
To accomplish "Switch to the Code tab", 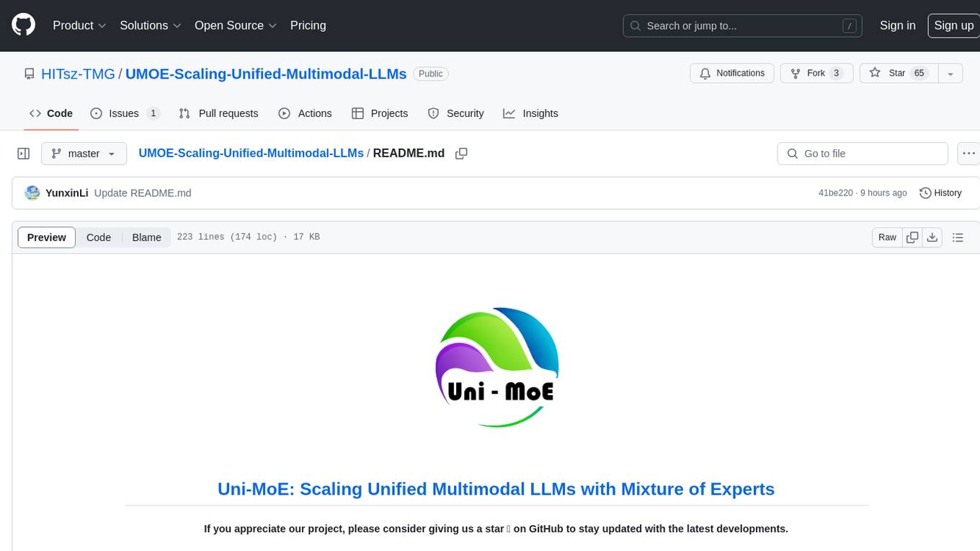I will click(51, 113).
